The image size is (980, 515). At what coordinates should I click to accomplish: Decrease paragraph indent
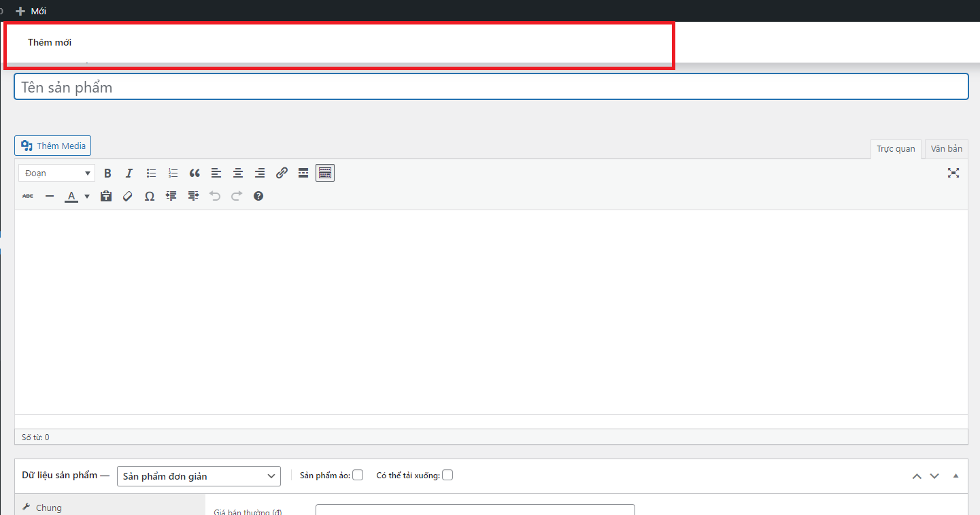(171, 196)
